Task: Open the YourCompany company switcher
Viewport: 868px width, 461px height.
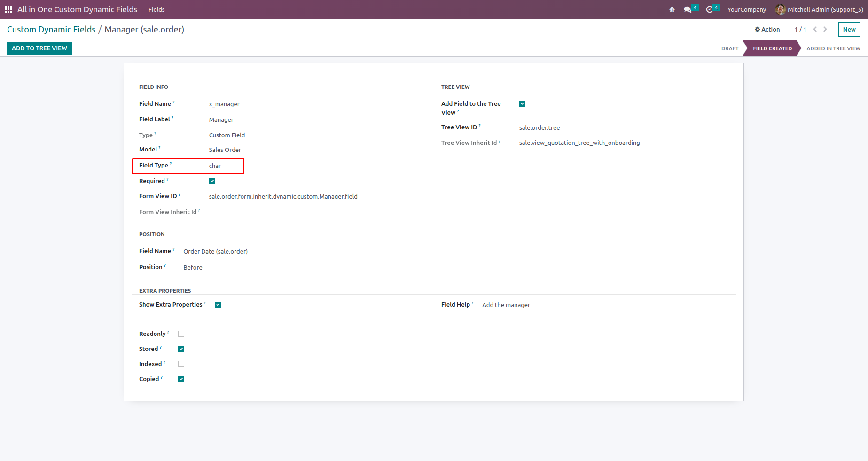Action: pos(747,9)
